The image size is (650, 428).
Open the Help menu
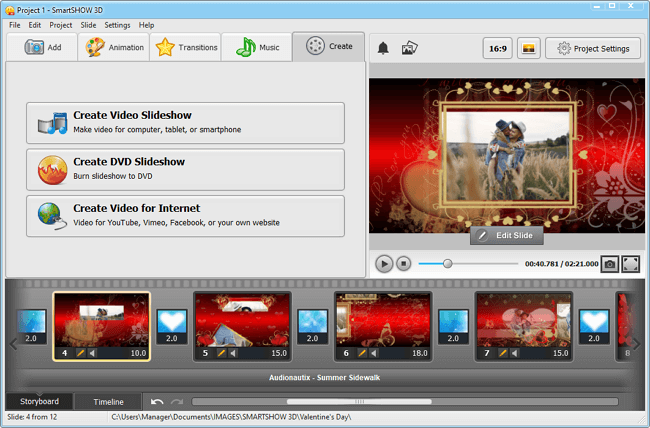point(146,25)
